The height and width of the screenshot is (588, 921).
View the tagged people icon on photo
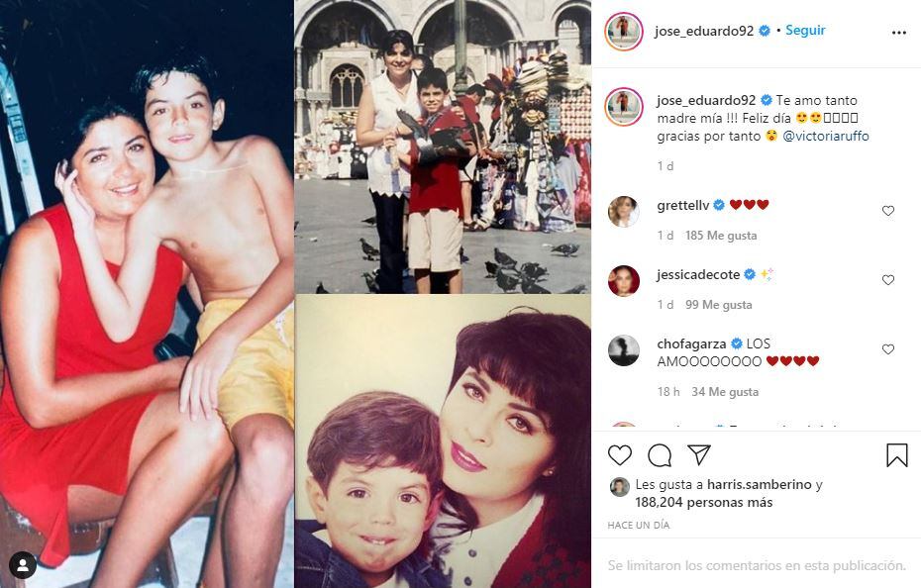coord(23,565)
